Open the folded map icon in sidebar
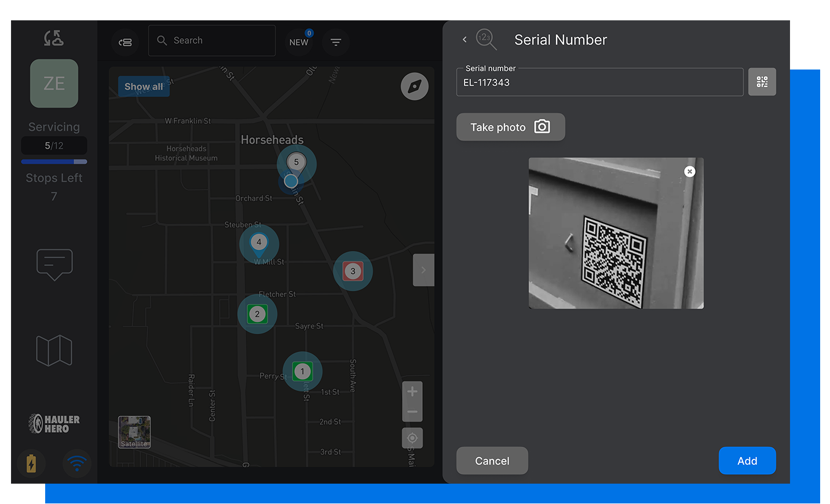The width and height of the screenshot is (830, 504). (54, 350)
